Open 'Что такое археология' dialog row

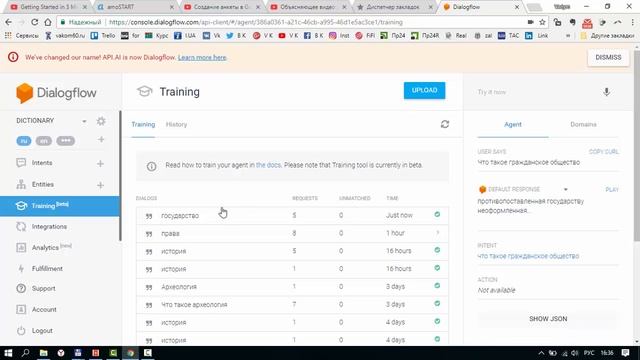pos(292,304)
